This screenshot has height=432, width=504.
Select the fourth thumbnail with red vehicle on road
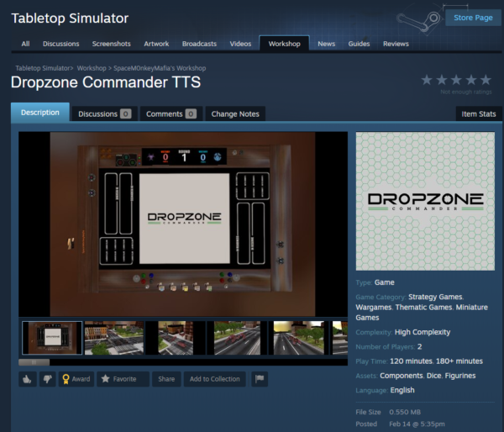(237, 338)
